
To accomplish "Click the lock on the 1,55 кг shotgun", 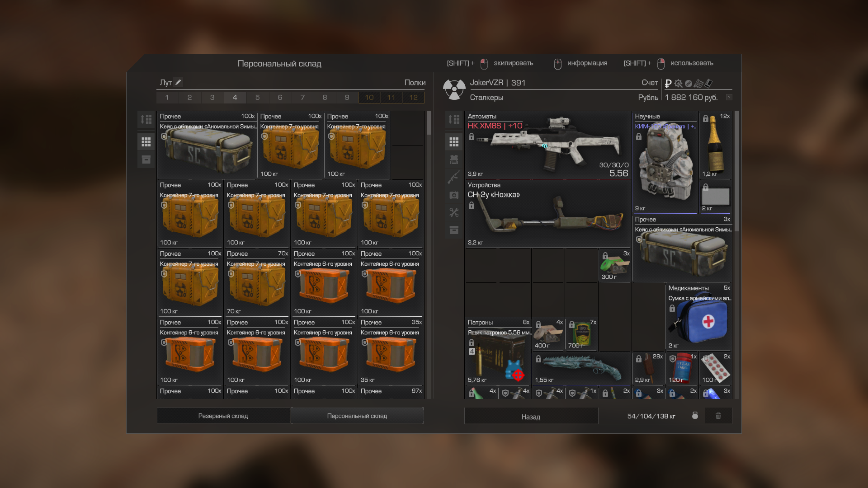I will point(538,359).
